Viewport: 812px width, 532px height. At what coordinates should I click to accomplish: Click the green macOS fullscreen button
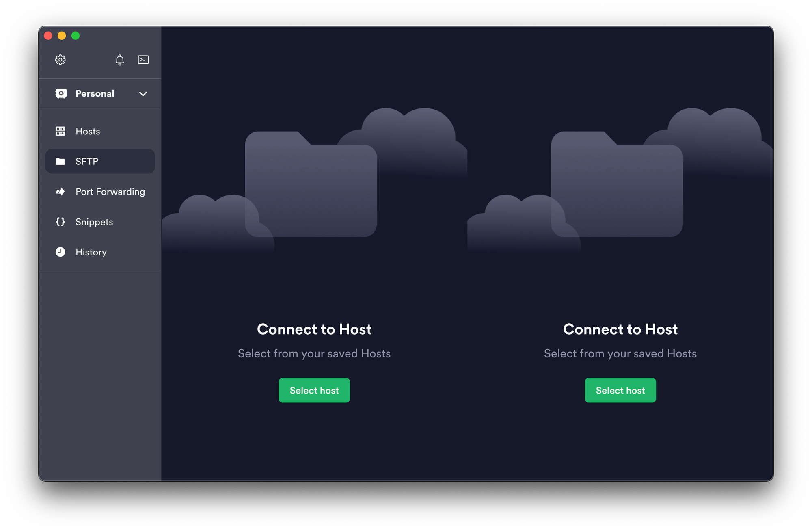76,36
